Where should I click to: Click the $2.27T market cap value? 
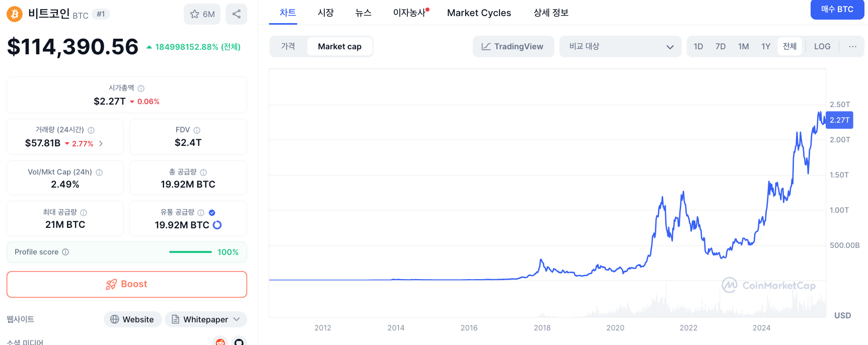tap(109, 101)
